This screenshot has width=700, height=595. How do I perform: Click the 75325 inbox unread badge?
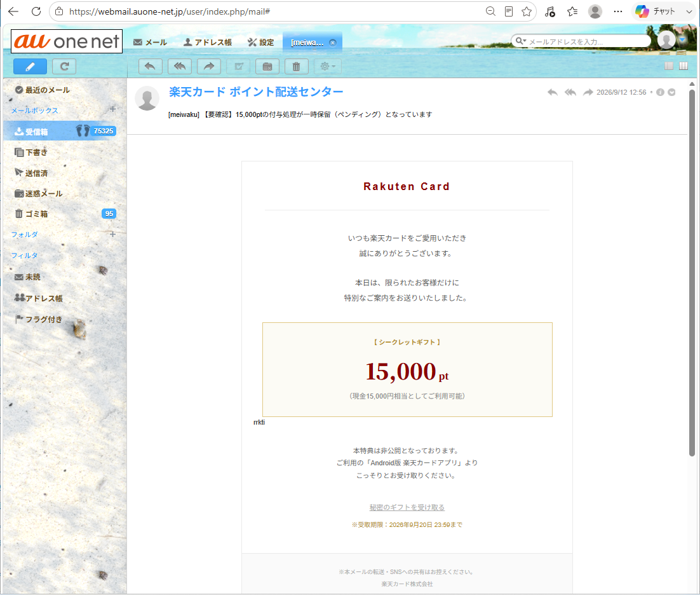click(x=104, y=131)
